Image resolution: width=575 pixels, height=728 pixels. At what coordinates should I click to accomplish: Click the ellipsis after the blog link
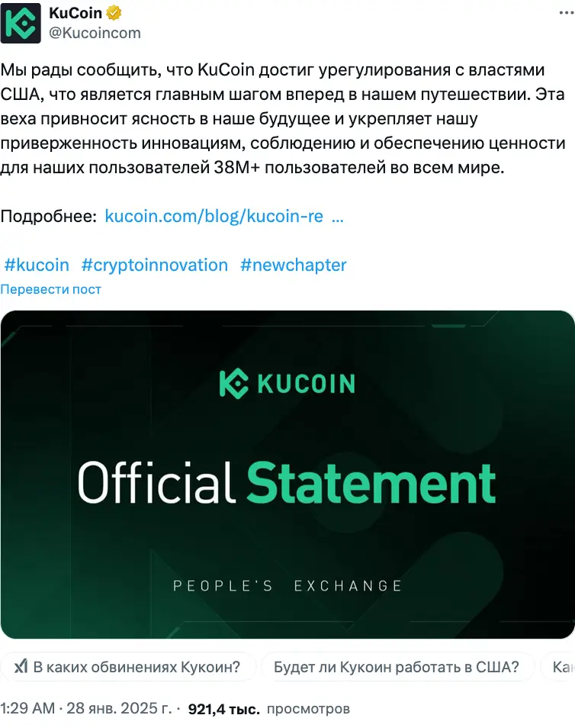click(x=338, y=216)
